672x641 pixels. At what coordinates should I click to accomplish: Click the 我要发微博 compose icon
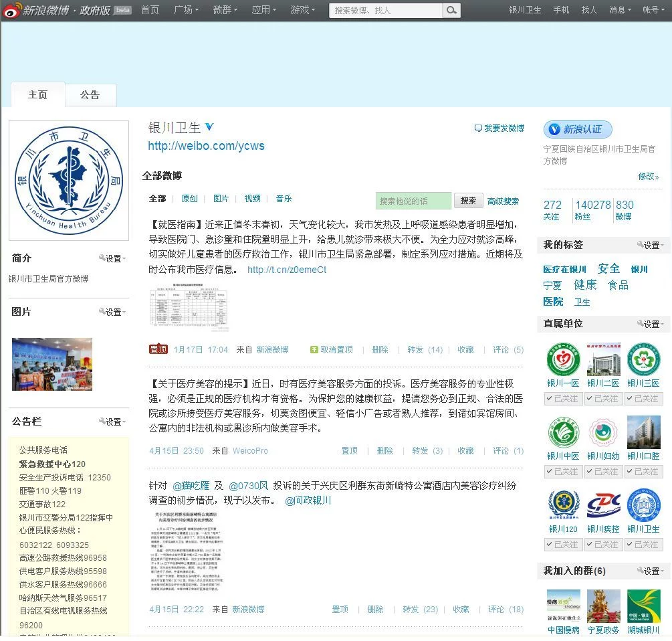(x=478, y=128)
